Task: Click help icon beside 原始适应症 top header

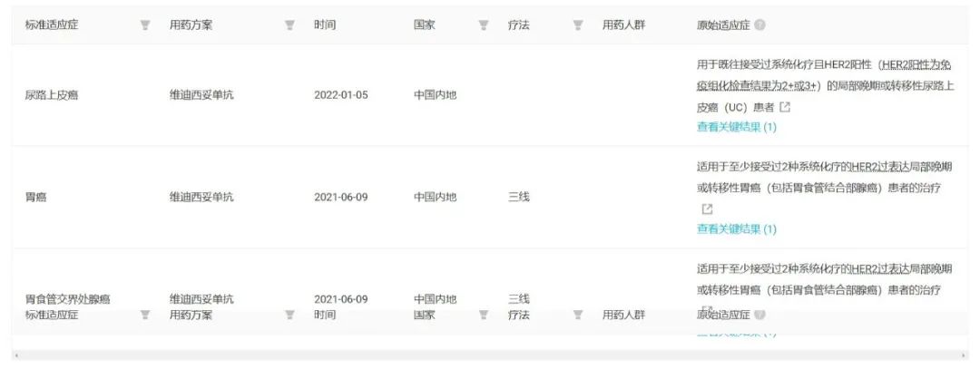Action: [x=759, y=25]
